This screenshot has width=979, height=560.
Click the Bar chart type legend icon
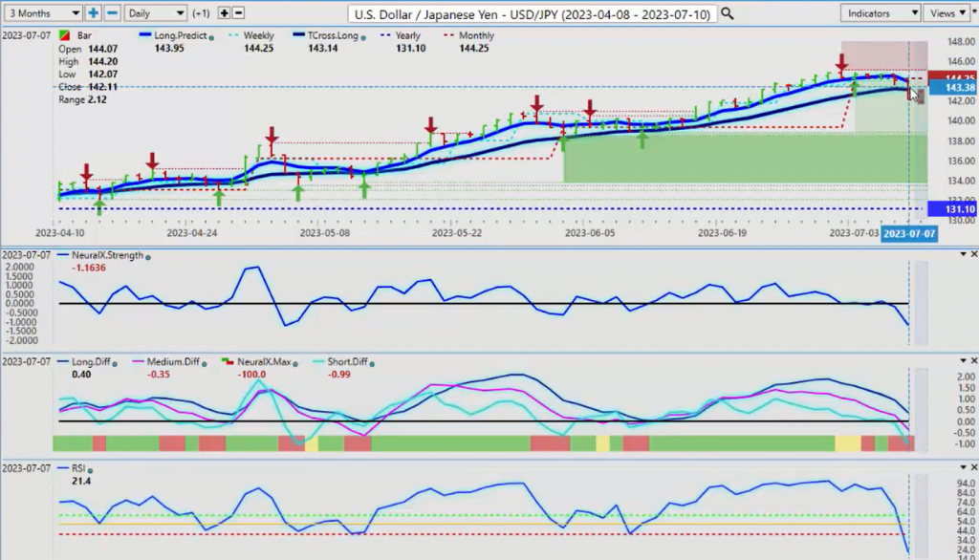65,35
